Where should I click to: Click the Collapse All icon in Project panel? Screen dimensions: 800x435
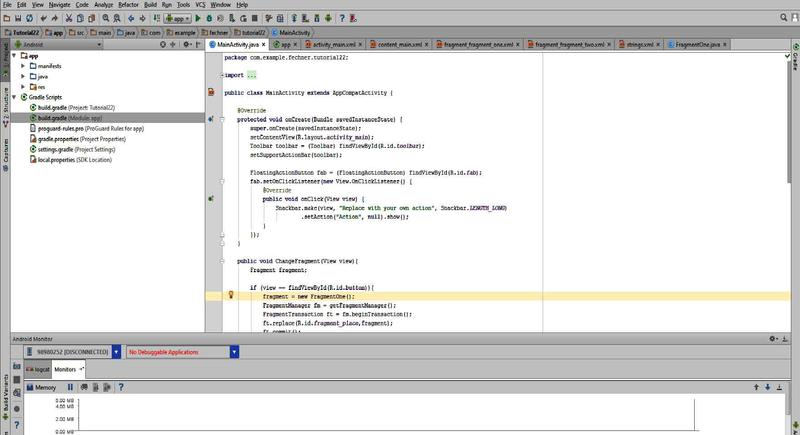point(173,45)
